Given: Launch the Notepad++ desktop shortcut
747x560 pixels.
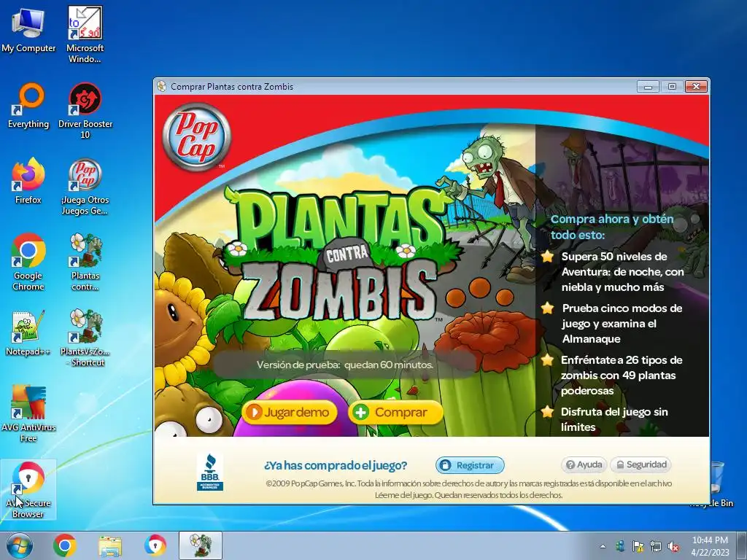Looking at the screenshot, I should click(x=28, y=333).
